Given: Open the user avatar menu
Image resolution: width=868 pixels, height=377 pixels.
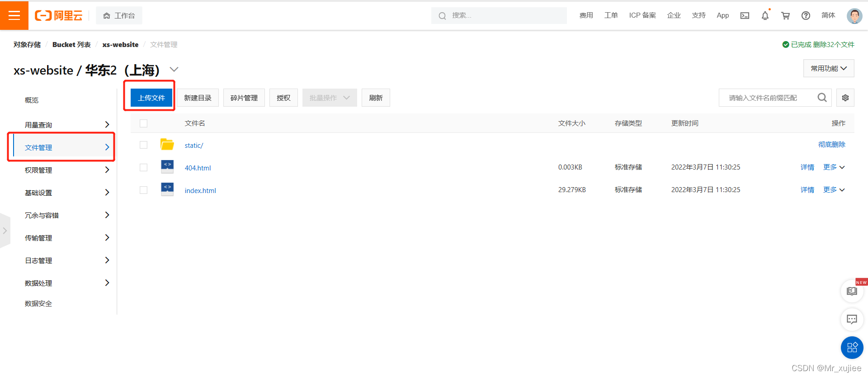Looking at the screenshot, I should [854, 15].
